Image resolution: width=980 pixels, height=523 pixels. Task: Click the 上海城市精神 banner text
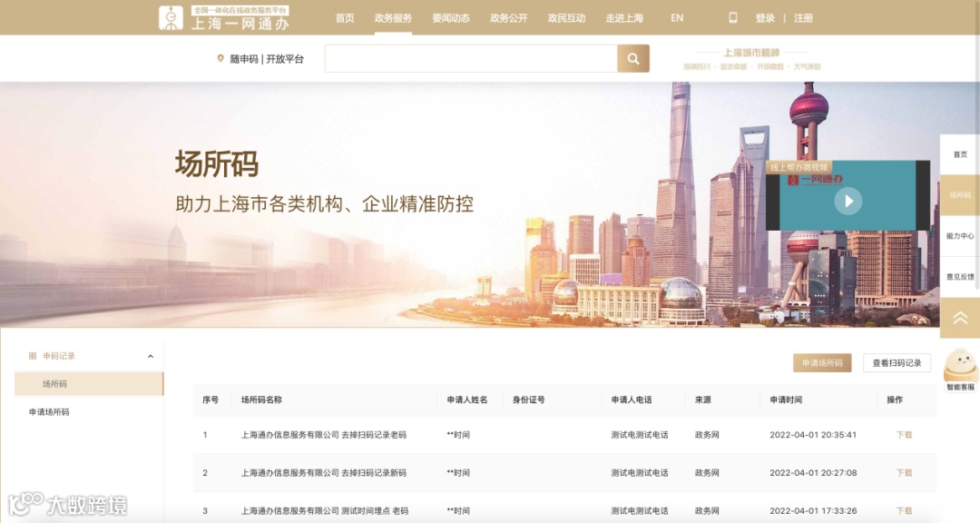(752, 54)
